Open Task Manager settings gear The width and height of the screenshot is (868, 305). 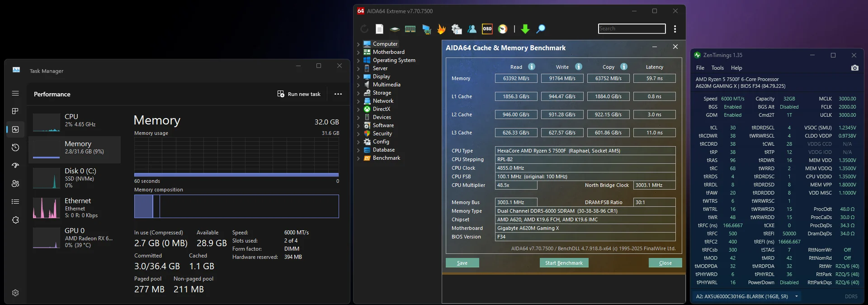tap(15, 293)
